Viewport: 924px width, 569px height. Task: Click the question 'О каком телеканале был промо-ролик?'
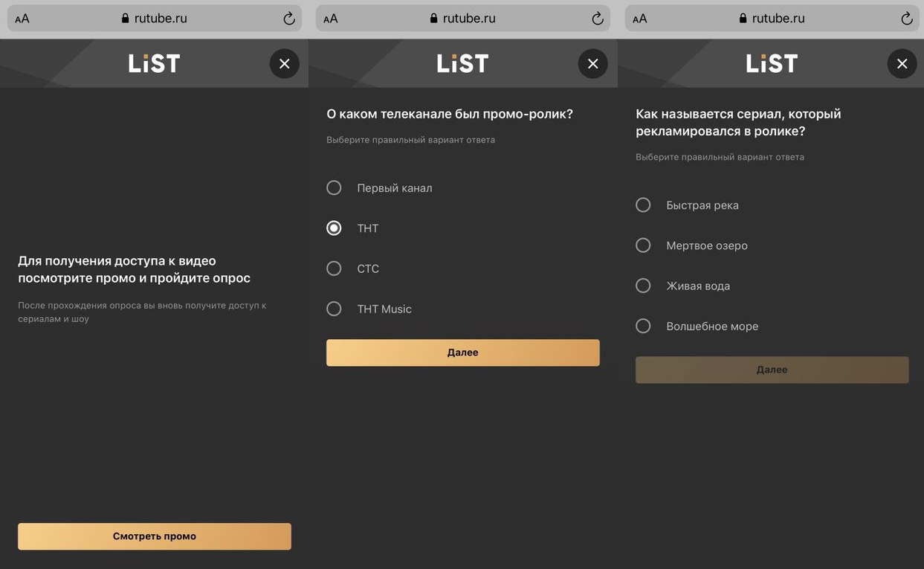pos(450,114)
